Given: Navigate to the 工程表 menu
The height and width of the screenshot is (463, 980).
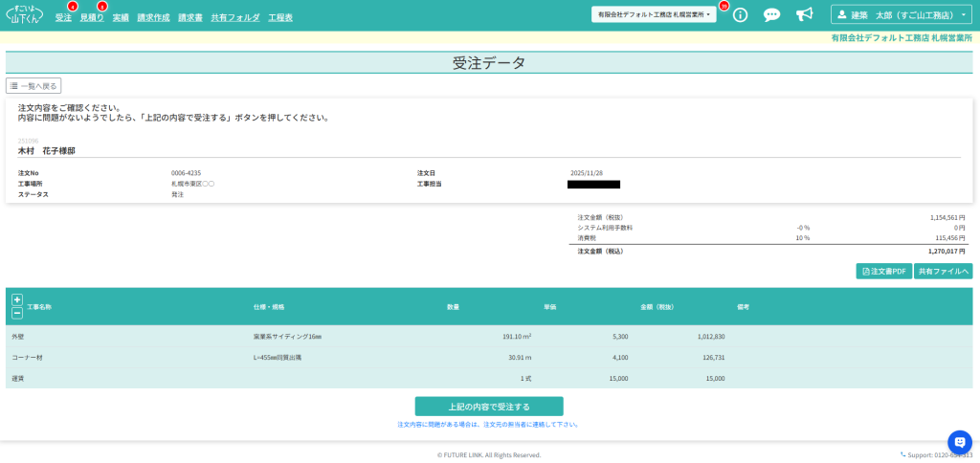Looking at the screenshot, I should (x=280, y=18).
